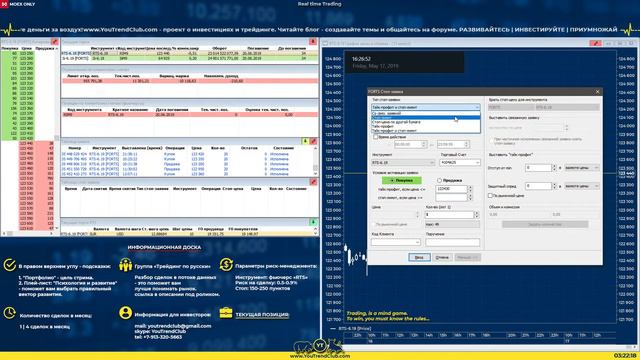Screen dimensions: 640x360
Task: Click the risk-management dollar cycle icon
Action: click(x=226, y=265)
